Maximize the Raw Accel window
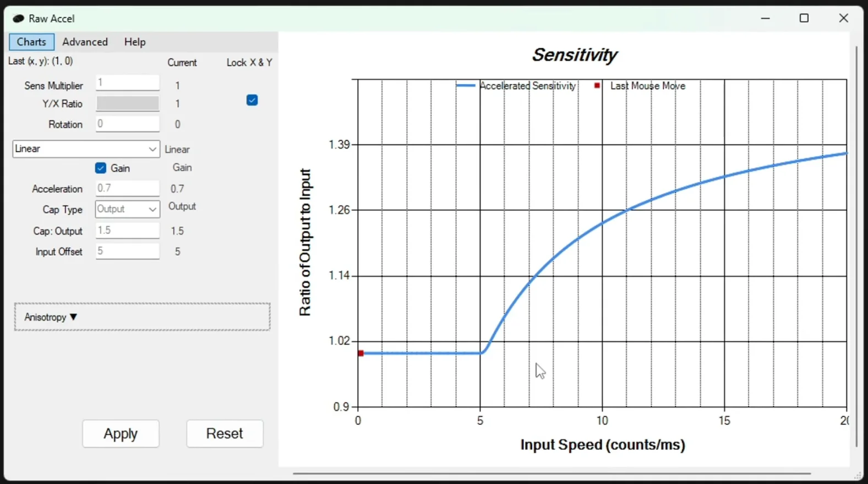This screenshot has height=484, width=868. [x=804, y=18]
